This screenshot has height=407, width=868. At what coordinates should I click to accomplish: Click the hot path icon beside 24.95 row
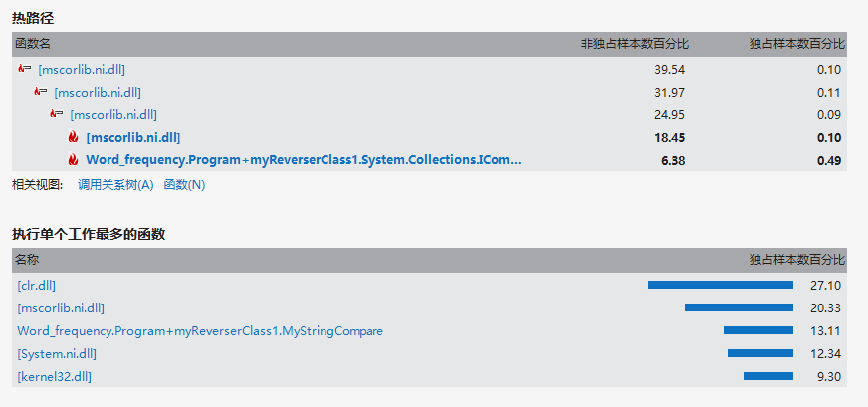(56, 114)
